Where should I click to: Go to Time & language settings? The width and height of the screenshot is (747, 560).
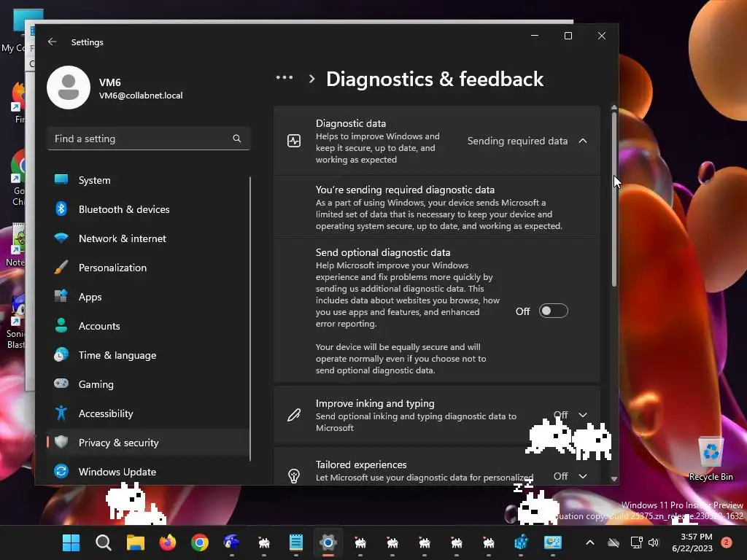[147, 355]
